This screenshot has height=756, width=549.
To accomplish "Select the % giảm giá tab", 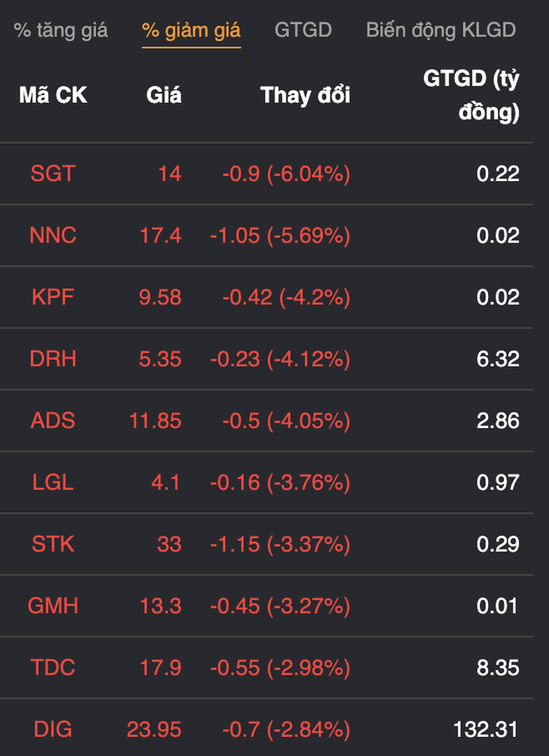I will tap(191, 30).
